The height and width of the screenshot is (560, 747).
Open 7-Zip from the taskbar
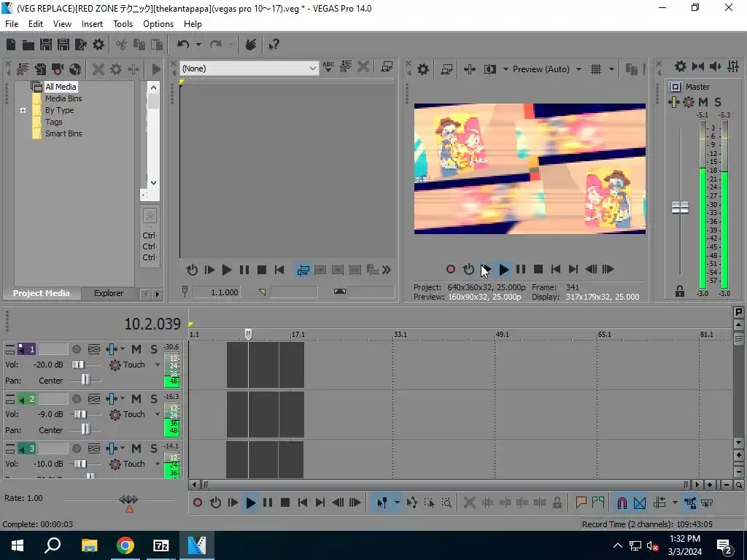(x=161, y=545)
